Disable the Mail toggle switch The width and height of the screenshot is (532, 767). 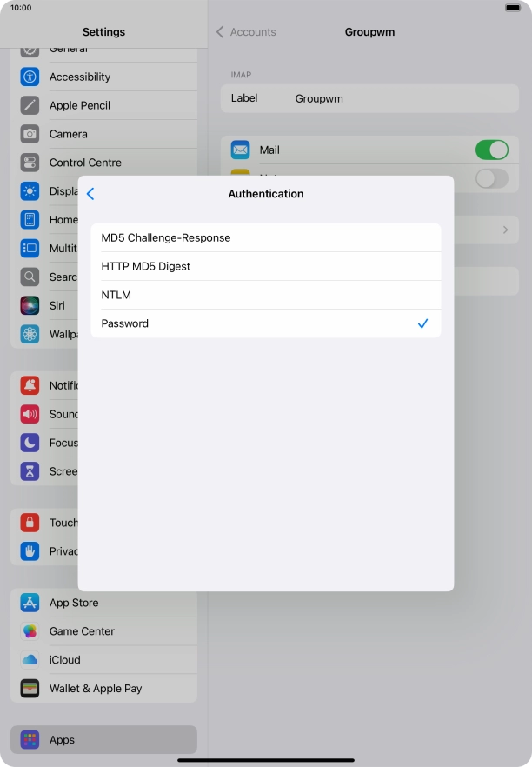[x=491, y=150]
